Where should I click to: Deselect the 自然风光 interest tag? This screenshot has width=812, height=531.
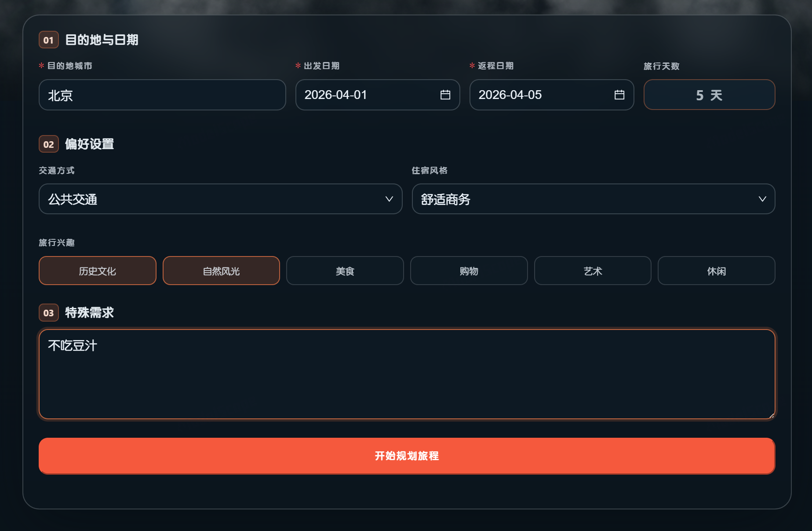click(221, 271)
